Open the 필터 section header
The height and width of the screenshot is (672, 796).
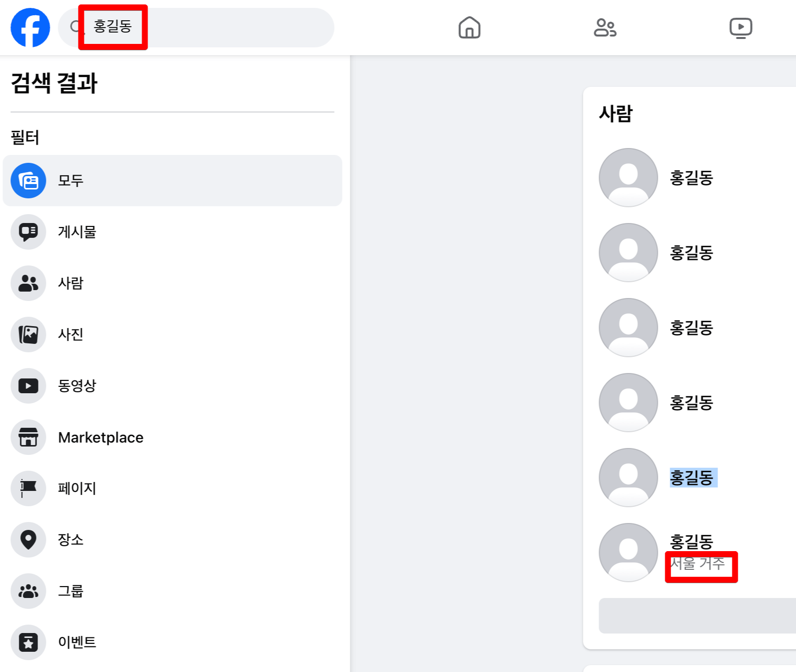[x=24, y=138]
